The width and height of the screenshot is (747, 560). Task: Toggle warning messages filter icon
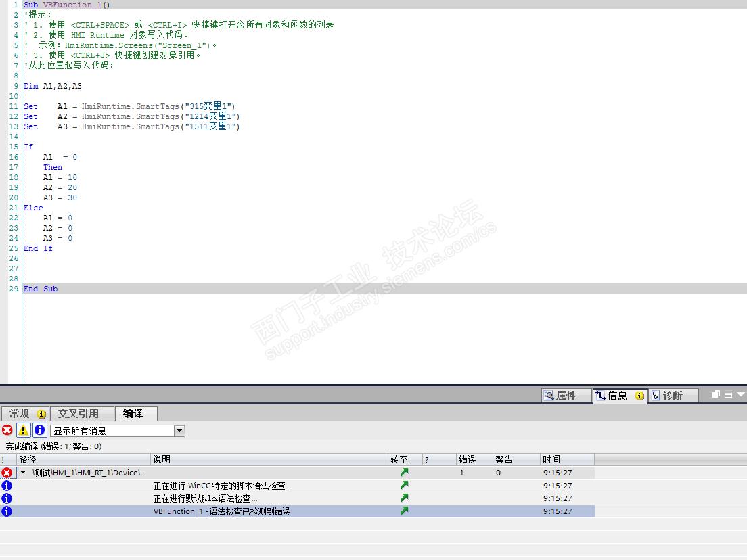point(23,430)
